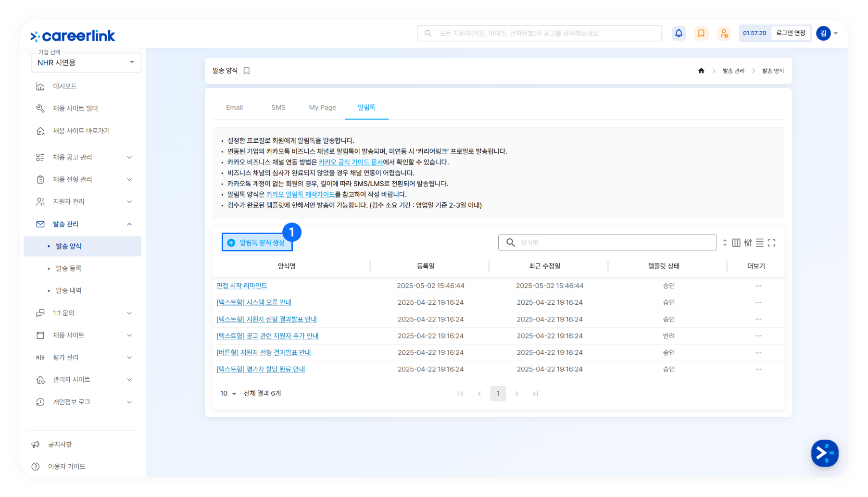Click the 알림톡 양식 생성 button
This screenshot has height=497, width=868.
(x=257, y=243)
